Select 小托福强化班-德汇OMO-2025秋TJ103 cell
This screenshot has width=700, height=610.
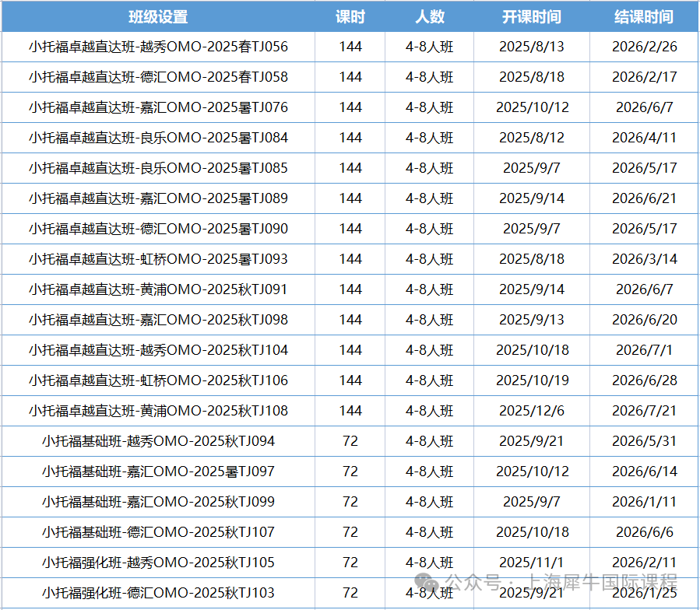[x=158, y=593]
